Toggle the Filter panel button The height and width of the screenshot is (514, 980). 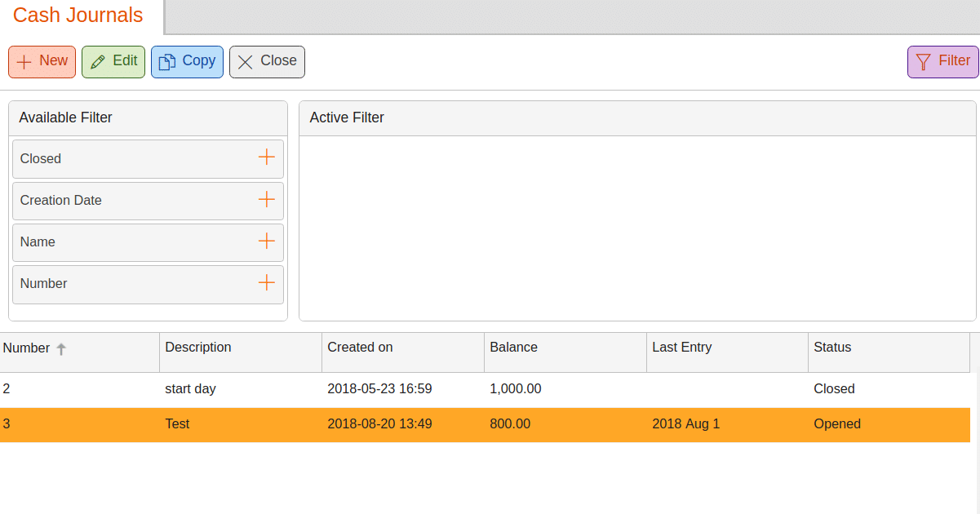(x=942, y=61)
